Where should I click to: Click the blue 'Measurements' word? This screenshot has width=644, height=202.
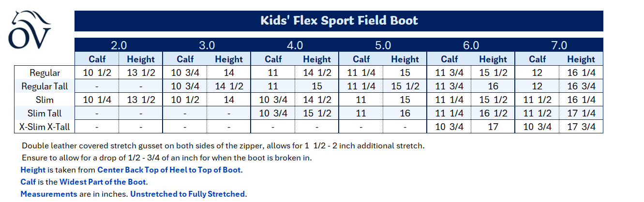(49, 194)
